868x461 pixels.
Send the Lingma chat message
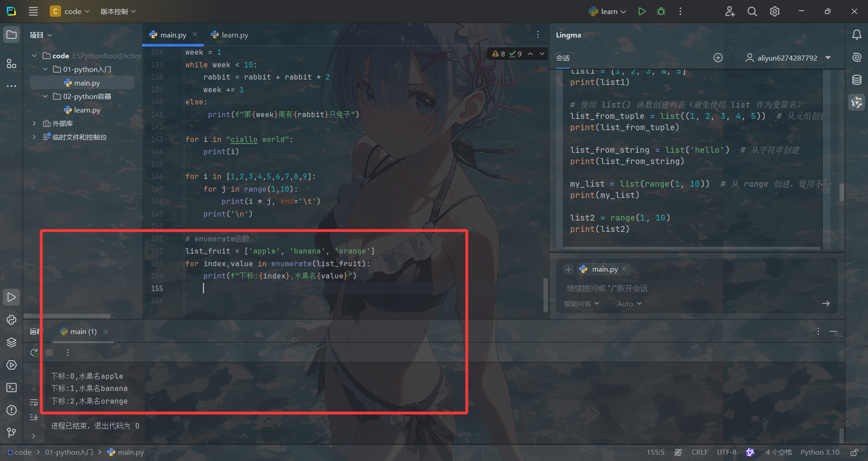click(826, 304)
